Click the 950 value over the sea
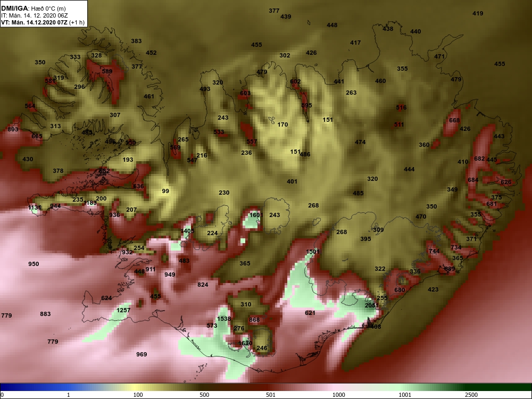Image resolution: width=532 pixels, height=399 pixels. [34, 264]
